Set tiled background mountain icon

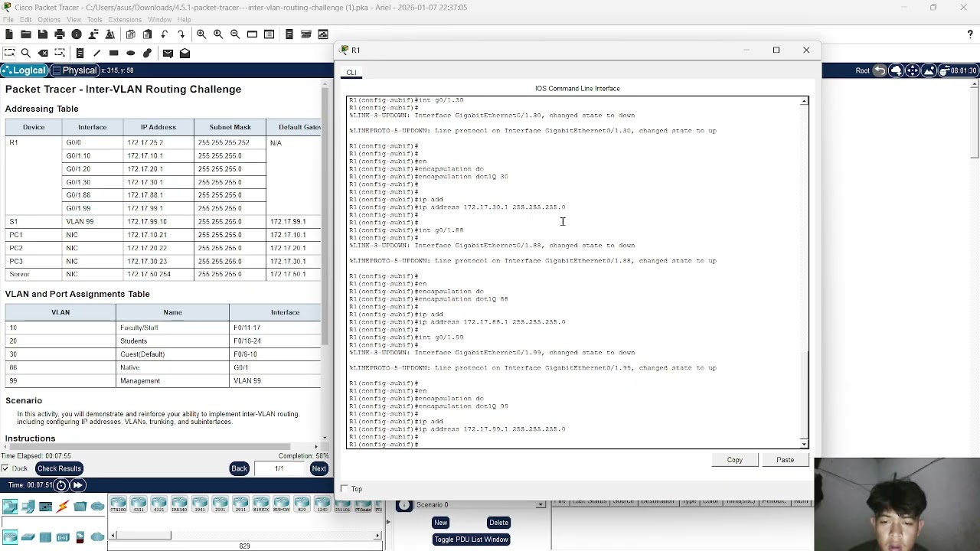click(x=929, y=70)
